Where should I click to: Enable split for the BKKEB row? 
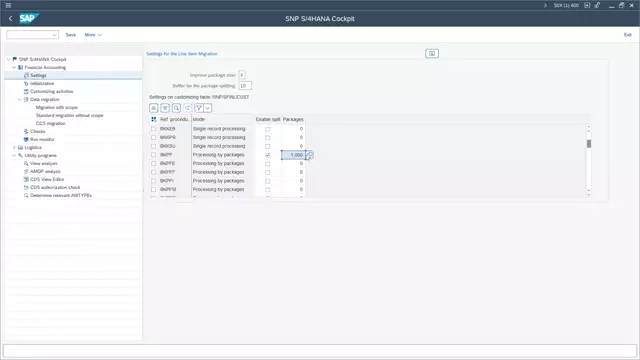point(268,129)
